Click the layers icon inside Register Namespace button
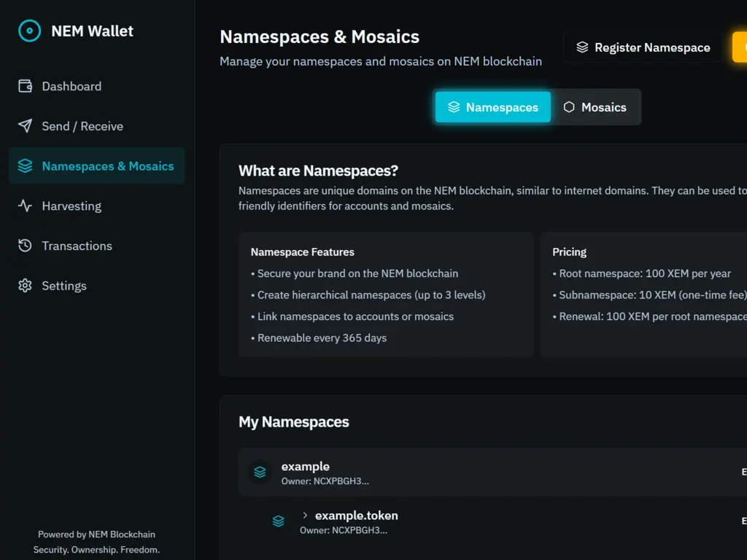This screenshot has height=560, width=747. 582,47
